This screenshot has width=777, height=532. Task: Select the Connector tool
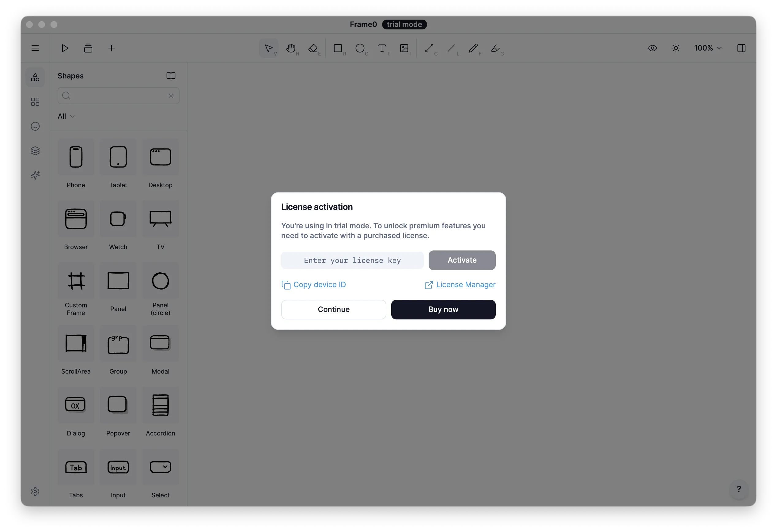[x=429, y=48]
